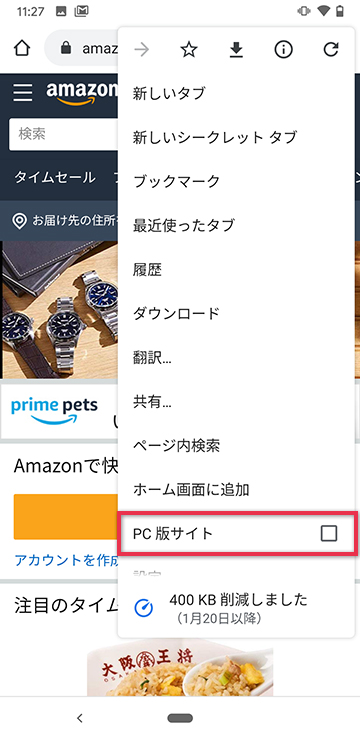360x740 pixels.
Task: Select ページ内検索 menu item
Action: point(236,446)
